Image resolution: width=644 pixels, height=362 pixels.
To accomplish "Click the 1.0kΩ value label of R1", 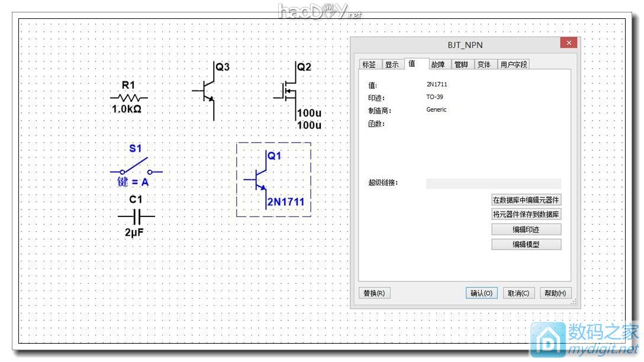I will pos(127,109).
